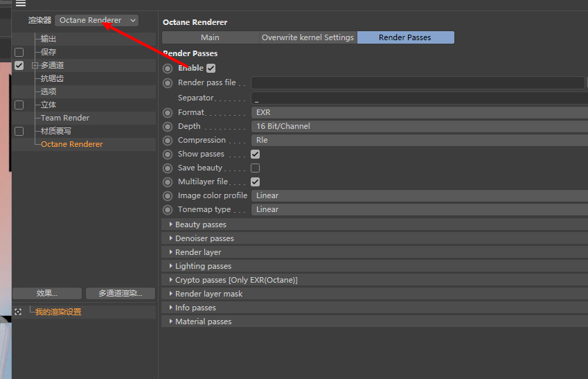This screenshot has height=379, width=588.
Task: Click the animation dot next to Format
Action: pos(168,112)
